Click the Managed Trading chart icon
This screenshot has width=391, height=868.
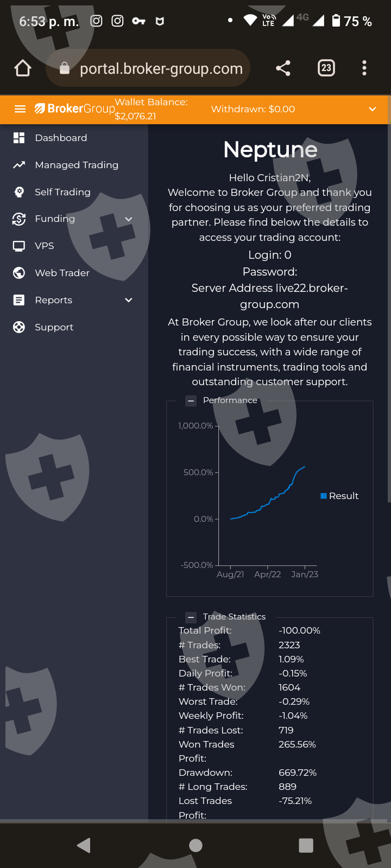[19, 165]
